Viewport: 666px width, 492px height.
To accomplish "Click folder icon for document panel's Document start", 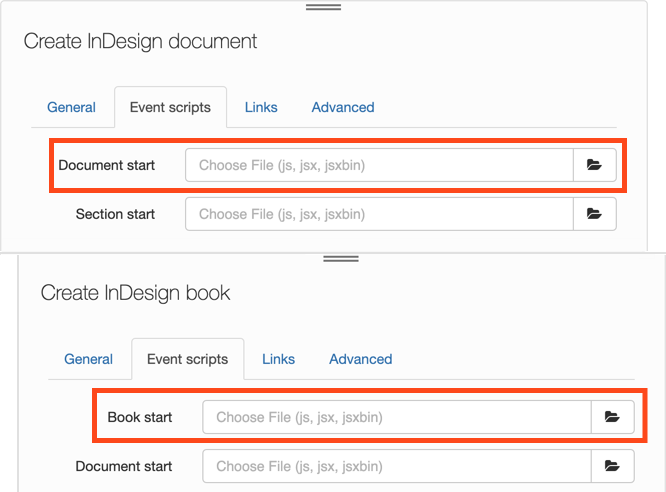I will pos(595,165).
